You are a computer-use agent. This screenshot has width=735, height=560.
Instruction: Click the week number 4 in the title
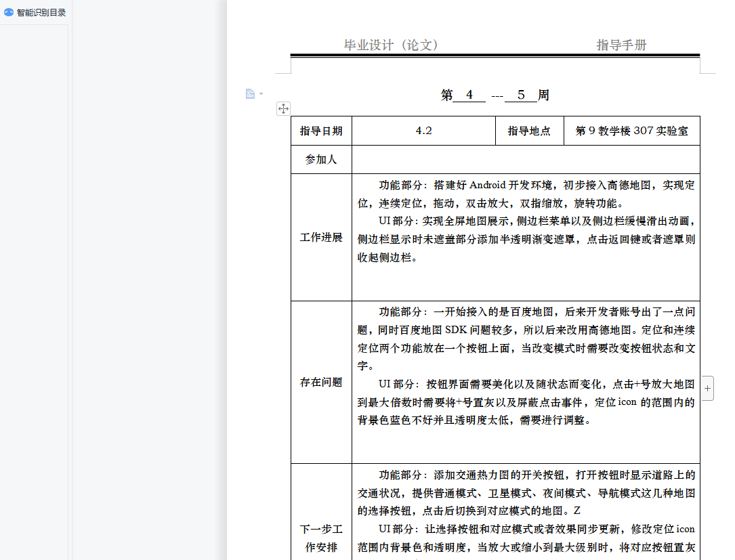[469, 95]
